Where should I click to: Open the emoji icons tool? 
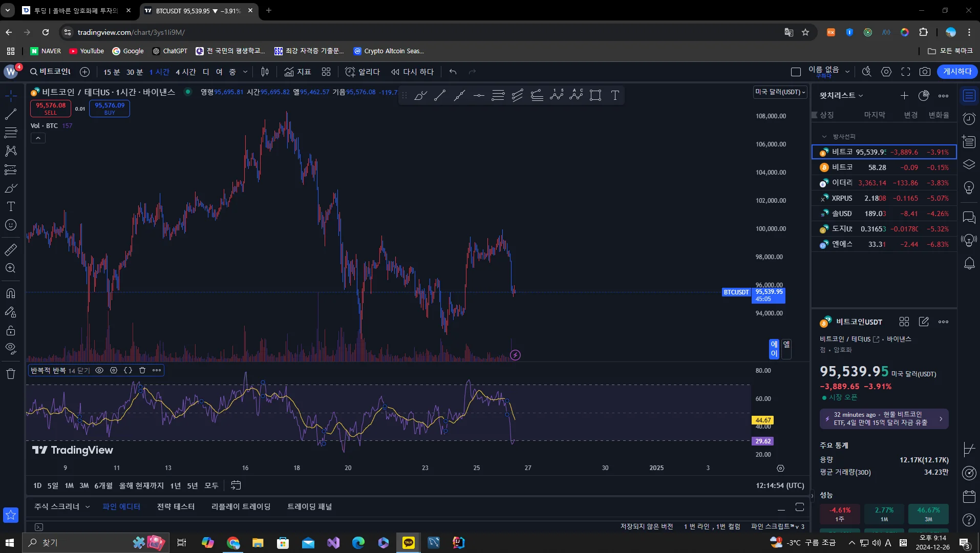tap(11, 225)
